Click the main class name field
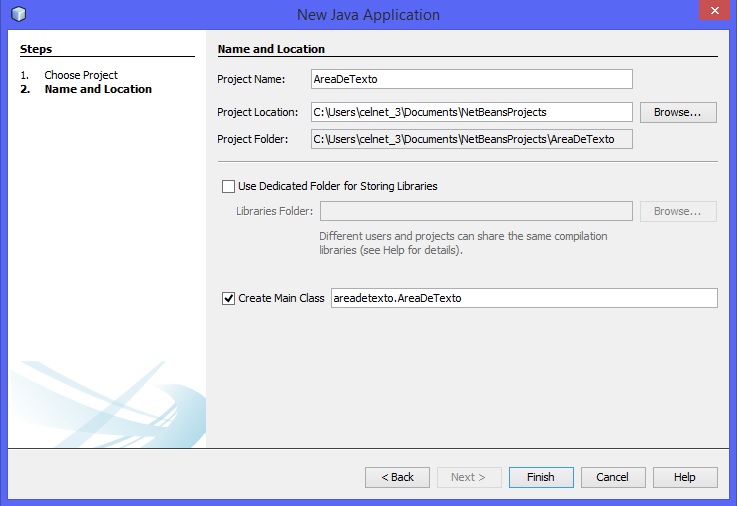 click(523, 298)
